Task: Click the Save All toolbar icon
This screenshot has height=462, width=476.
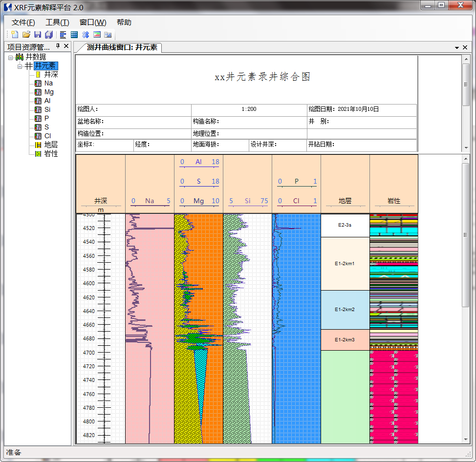Action: tap(49, 35)
